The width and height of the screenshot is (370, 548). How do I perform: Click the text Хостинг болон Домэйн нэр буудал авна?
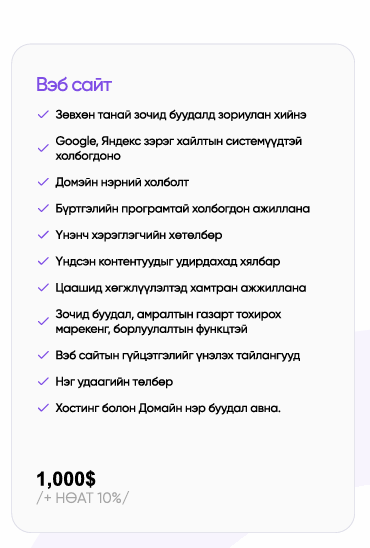tap(168, 408)
